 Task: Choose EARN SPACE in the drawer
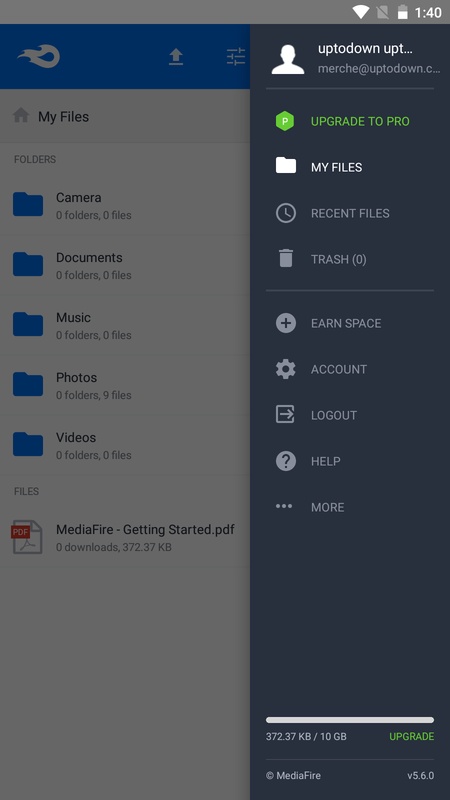[346, 323]
